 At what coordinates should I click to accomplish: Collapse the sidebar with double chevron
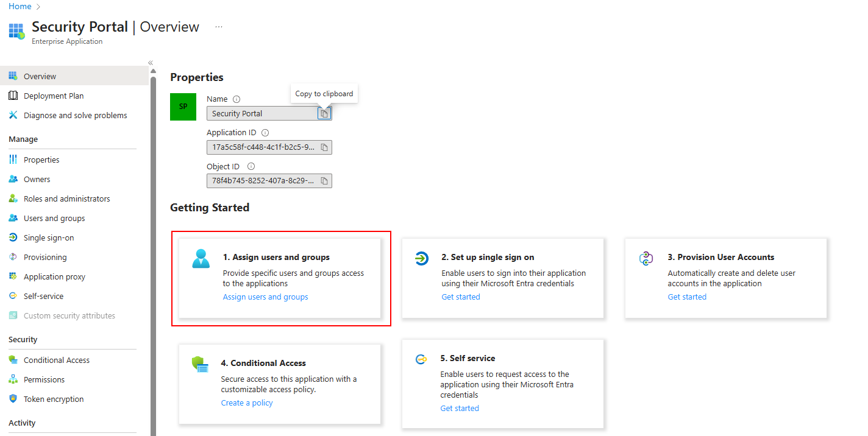(151, 63)
